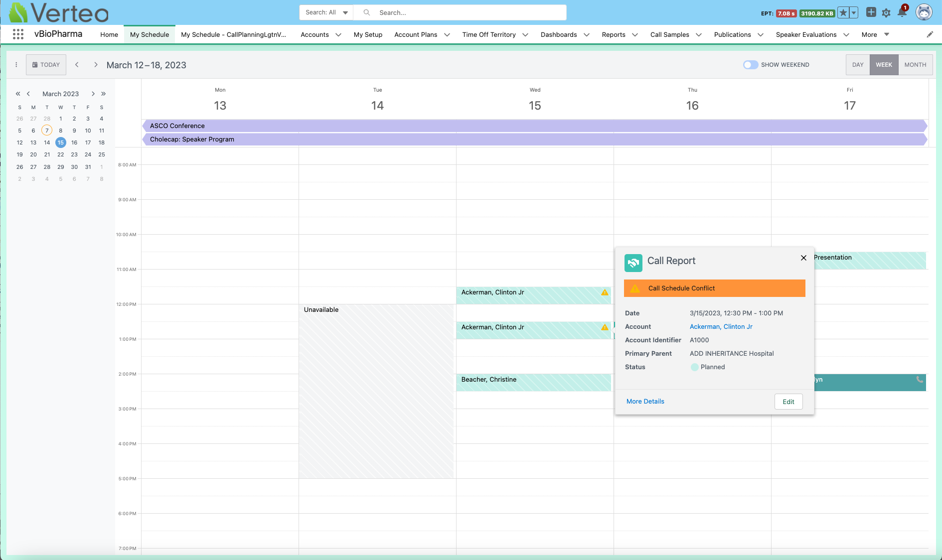Image resolution: width=942 pixels, height=560 pixels.
Task: Open the My Setup tab
Action: click(368, 35)
